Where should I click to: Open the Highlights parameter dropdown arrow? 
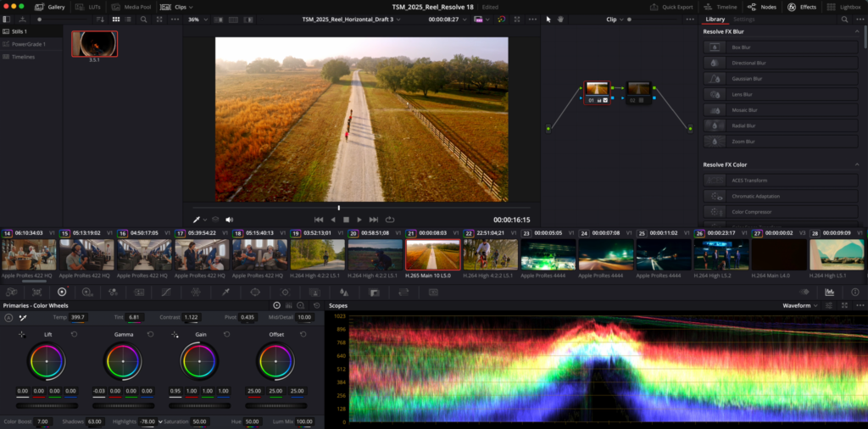160,422
